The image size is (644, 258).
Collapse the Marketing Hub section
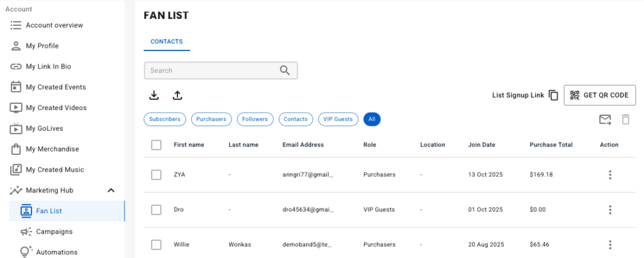pos(111,190)
